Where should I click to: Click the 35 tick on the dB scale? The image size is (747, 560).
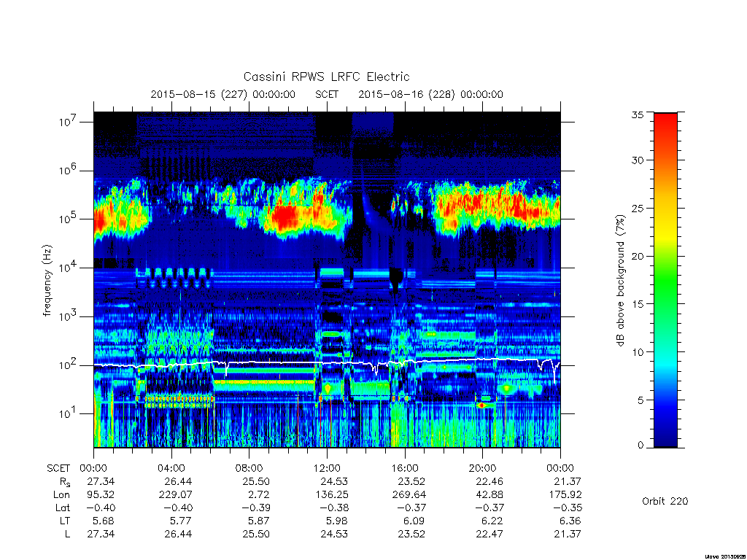tap(638, 114)
